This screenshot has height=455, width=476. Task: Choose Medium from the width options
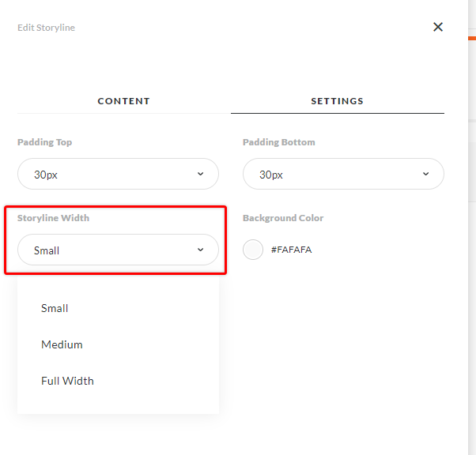pos(62,344)
